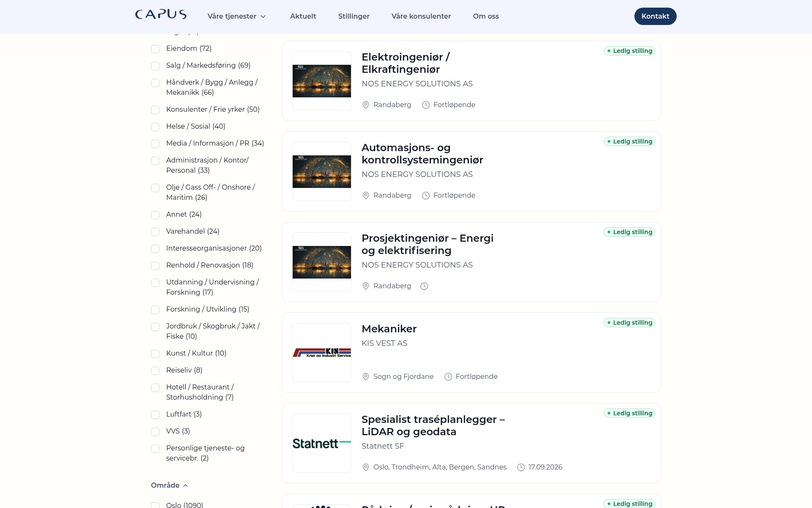The height and width of the screenshot is (508, 812).
Task: Click clock icon in Mekaniker card
Action: (448, 377)
